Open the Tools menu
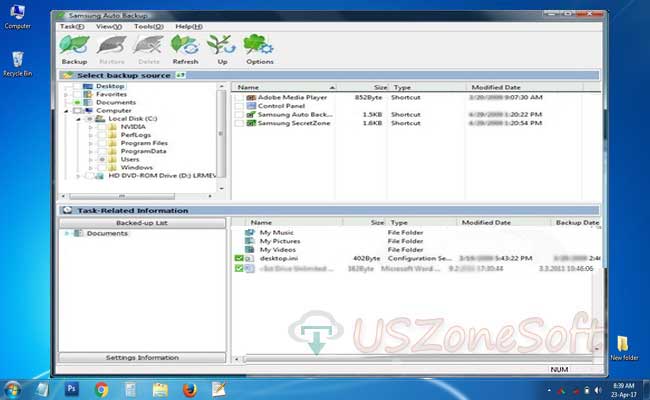The width and height of the screenshot is (650, 400). coord(149,27)
